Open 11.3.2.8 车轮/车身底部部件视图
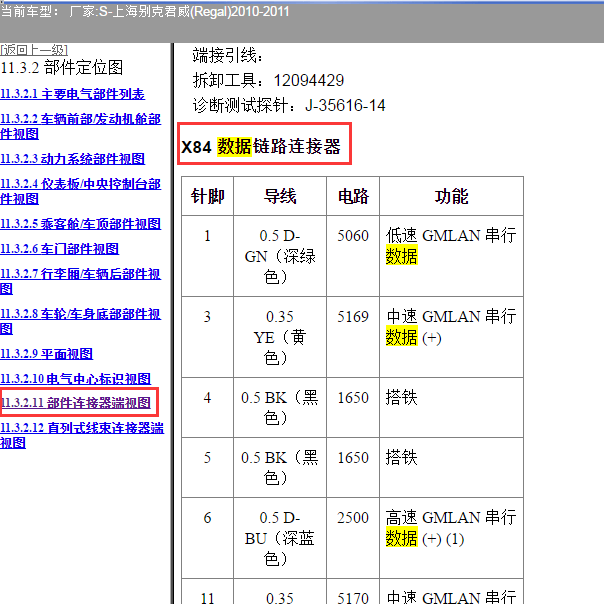604x604 pixels. coord(81,321)
